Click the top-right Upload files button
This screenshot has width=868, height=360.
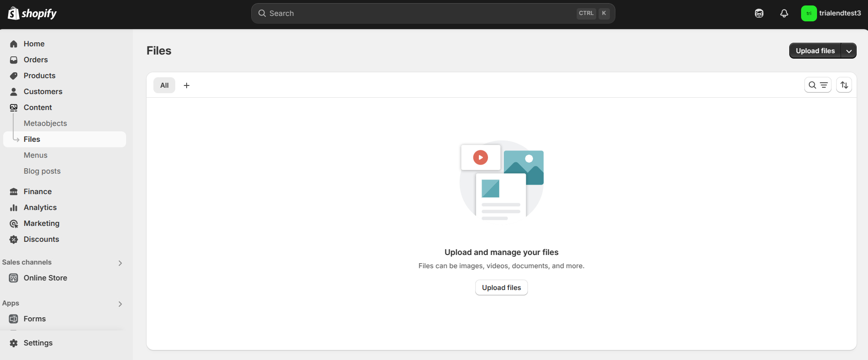[815, 51]
